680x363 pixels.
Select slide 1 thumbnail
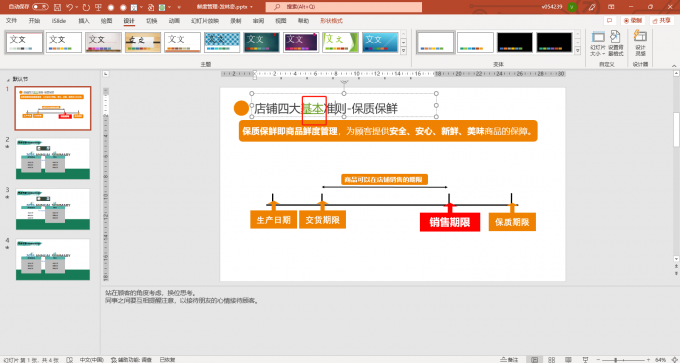tap(53, 108)
